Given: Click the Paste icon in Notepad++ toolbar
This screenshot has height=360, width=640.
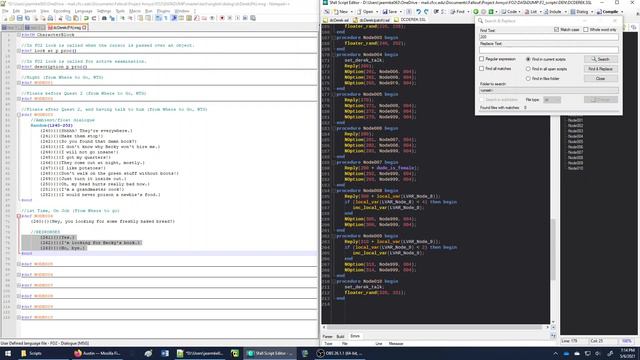Looking at the screenshot, I should coord(76,18).
